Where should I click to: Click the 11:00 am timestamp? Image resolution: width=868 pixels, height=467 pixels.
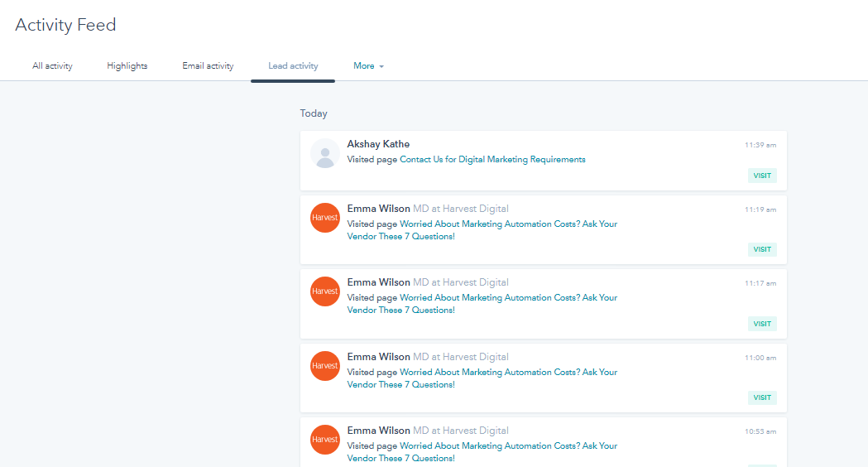pyautogui.click(x=760, y=358)
